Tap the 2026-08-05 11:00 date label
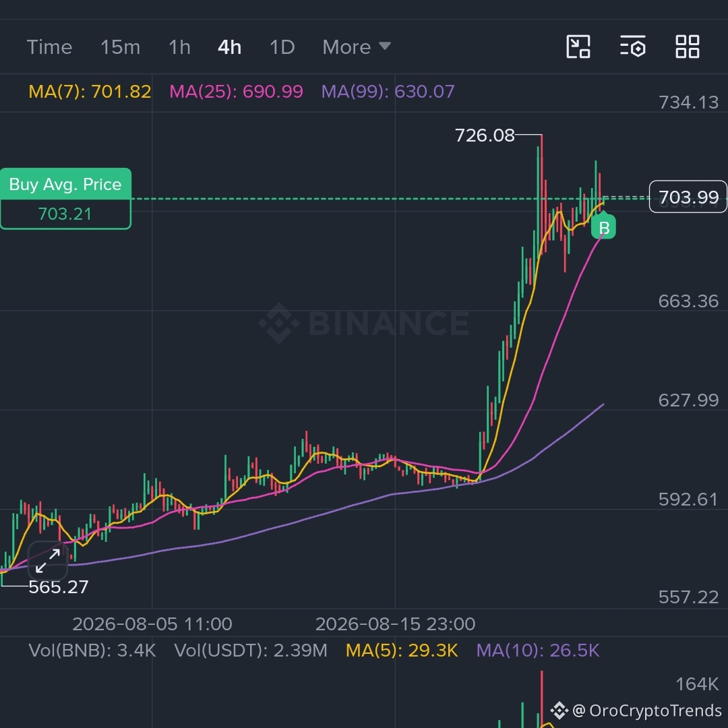 coord(152,624)
